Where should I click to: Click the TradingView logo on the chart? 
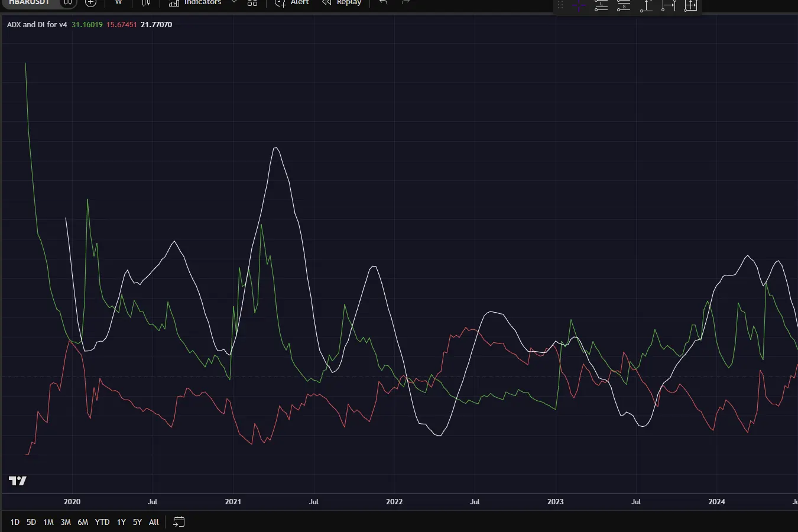click(18, 481)
